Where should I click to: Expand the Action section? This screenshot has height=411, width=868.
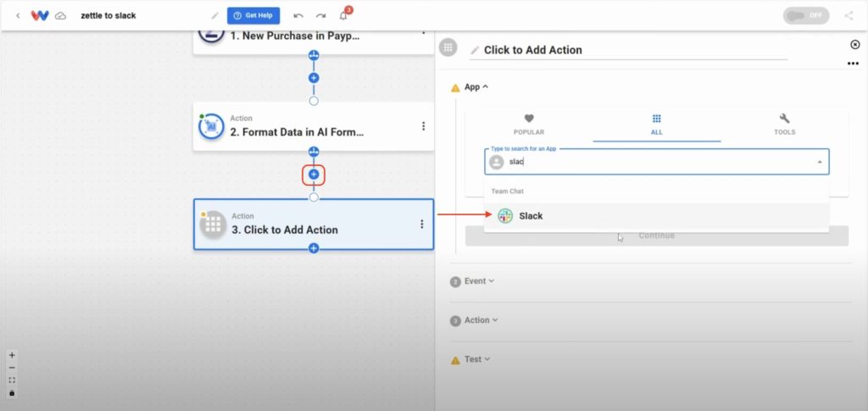481,320
